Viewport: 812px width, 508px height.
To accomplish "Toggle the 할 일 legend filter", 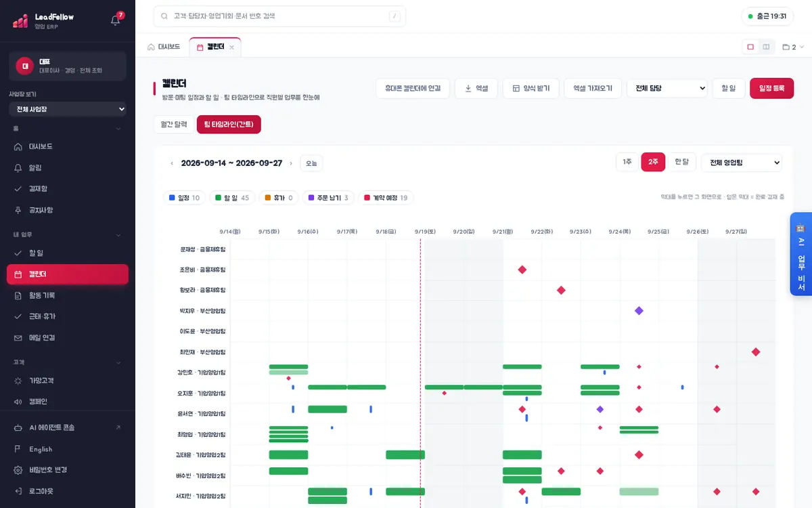I will [232, 198].
